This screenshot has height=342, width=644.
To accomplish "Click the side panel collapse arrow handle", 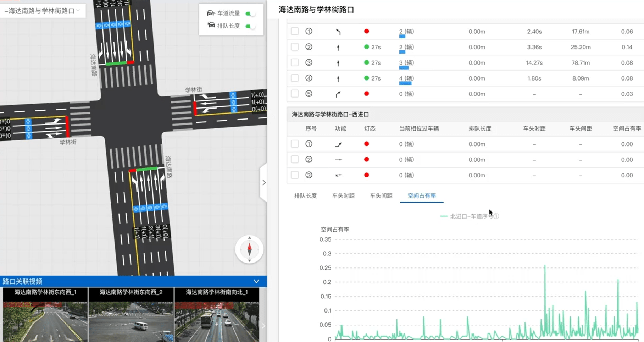I will [x=264, y=182].
